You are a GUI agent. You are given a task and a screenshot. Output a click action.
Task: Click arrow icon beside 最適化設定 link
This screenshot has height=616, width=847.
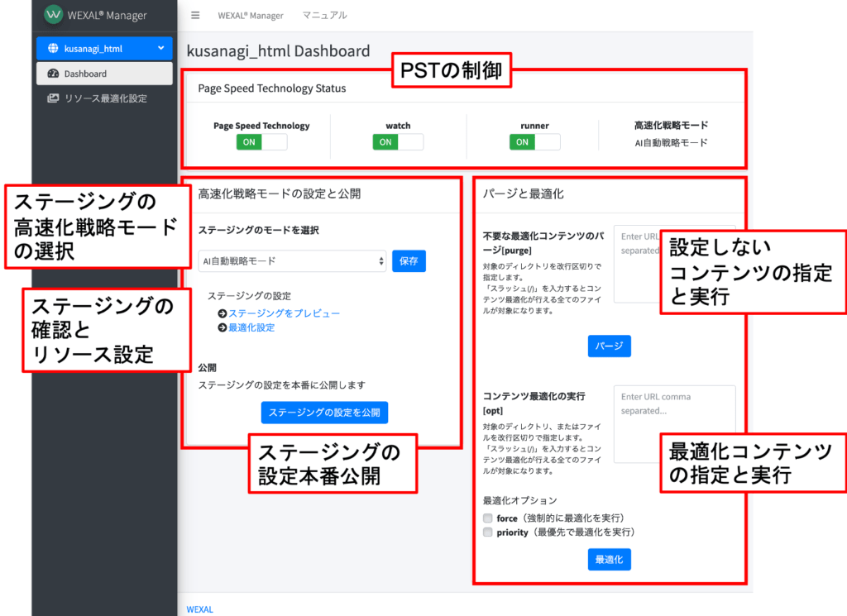pos(222,327)
